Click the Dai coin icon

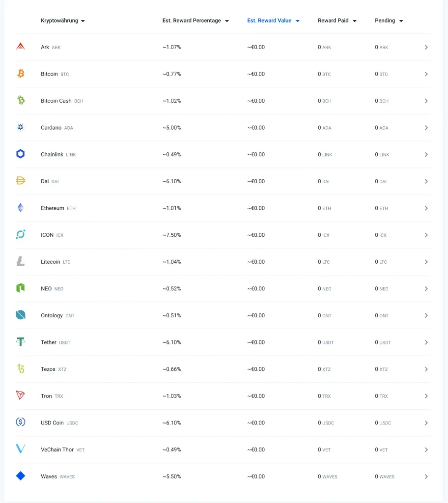tap(20, 181)
